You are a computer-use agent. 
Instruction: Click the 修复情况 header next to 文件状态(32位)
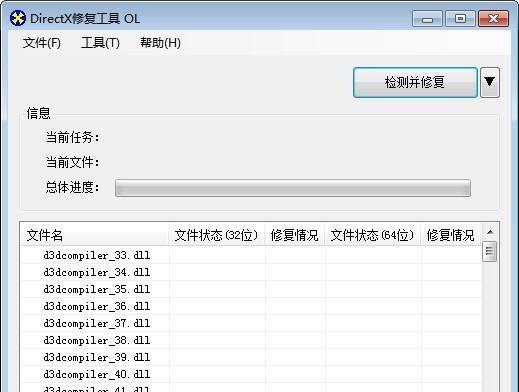[x=295, y=235]
